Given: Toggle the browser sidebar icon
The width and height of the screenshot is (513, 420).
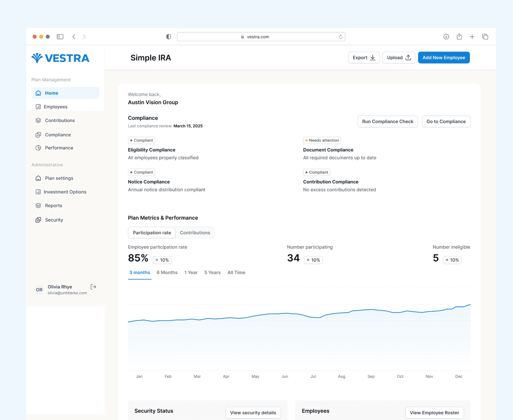Looking at the screenshot, I should (x=60, y=37).
